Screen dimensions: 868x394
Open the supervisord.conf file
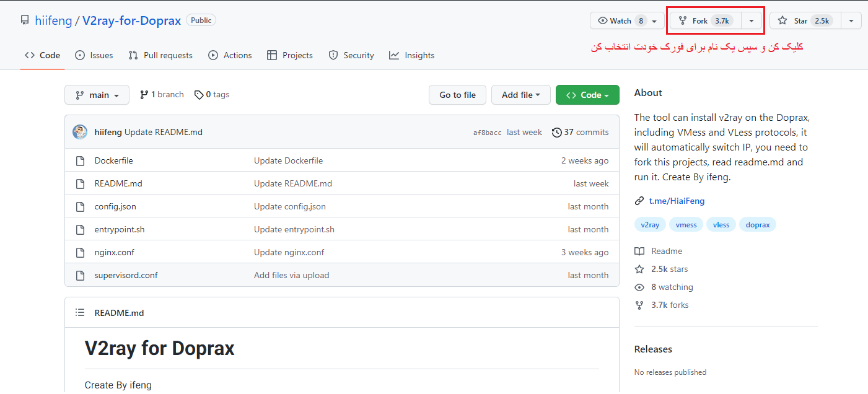(126, 275)
